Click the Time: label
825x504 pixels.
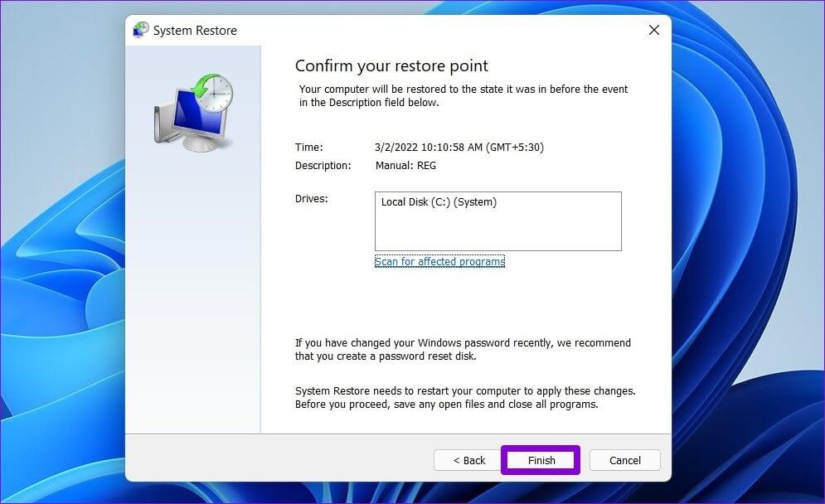click(308, 148)
